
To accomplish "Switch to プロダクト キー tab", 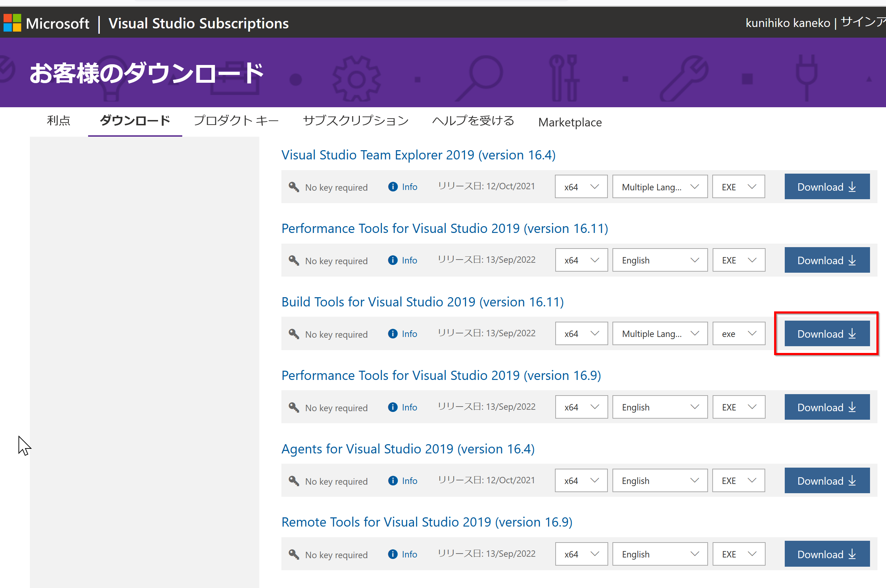I will 236,121.
